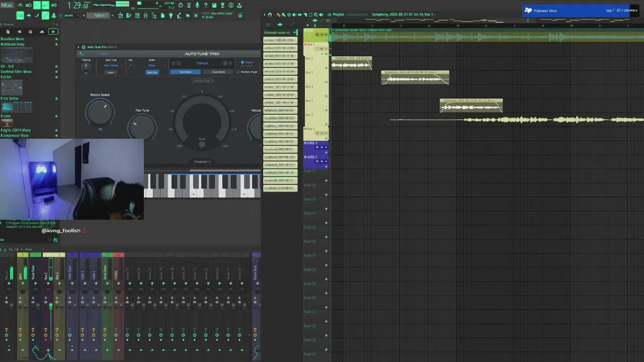Select Pitch Shifter in browser
The width and height of the screenshot is (644, 362).
[x=10, y=99]
